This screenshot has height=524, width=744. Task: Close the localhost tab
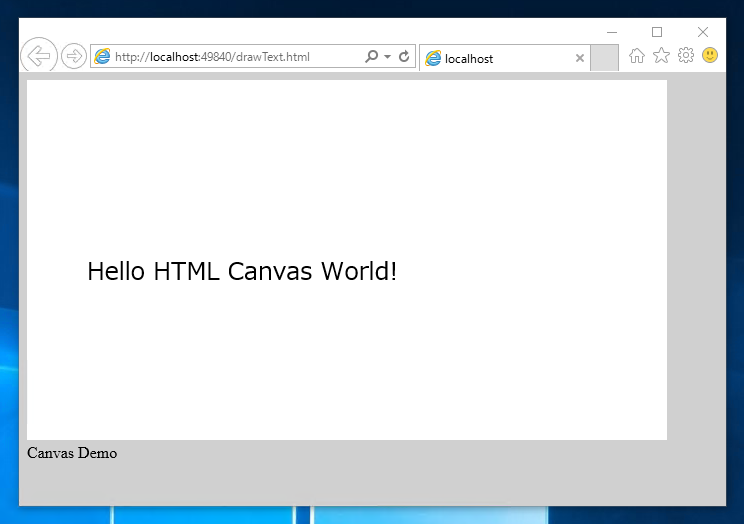pyautogui.click(x=579, y=58)
